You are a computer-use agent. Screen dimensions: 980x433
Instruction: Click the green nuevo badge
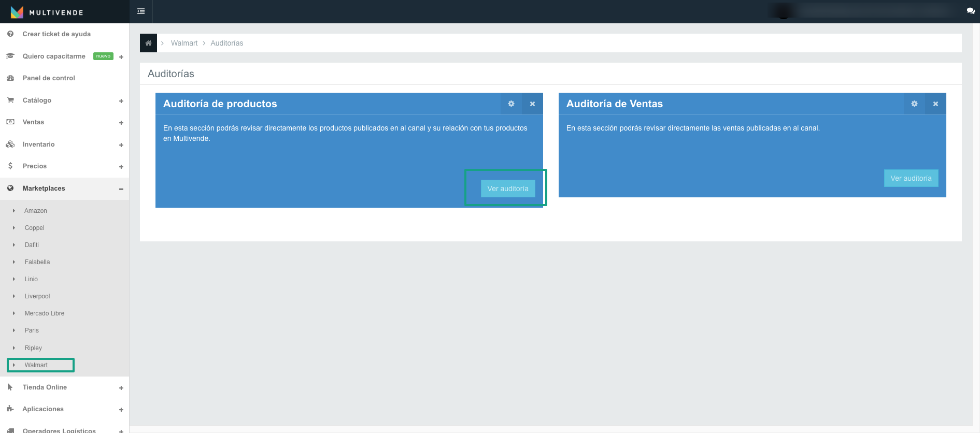[x=103, y=56]
